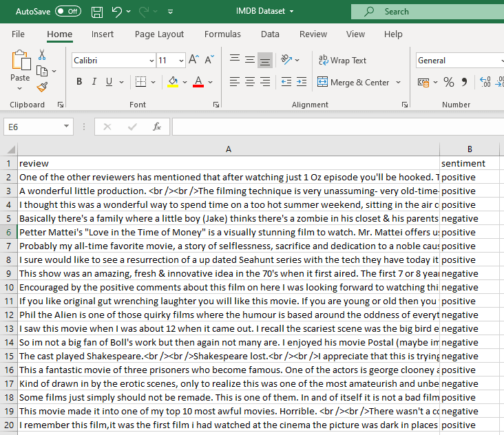Screen dimensions: 504x435
Task: Apply the red Font Color
Action: 198,82
